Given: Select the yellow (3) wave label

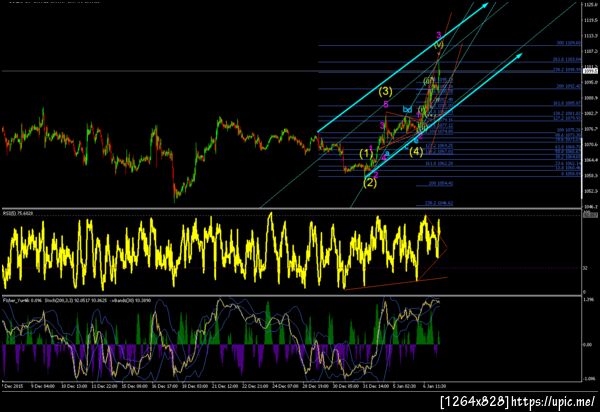Looking at the screenshot, I should click(386, 91).
